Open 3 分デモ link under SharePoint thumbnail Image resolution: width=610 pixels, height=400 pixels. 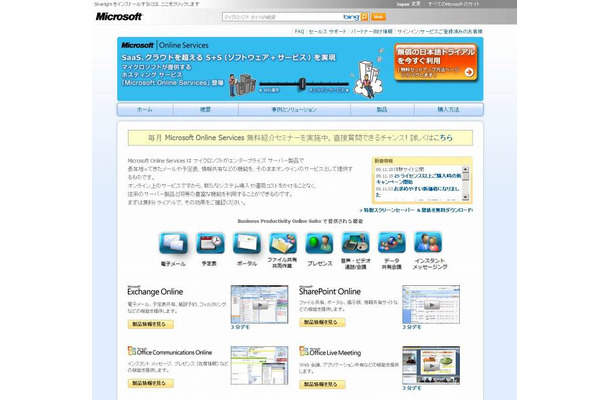click(x=412, y=327)
